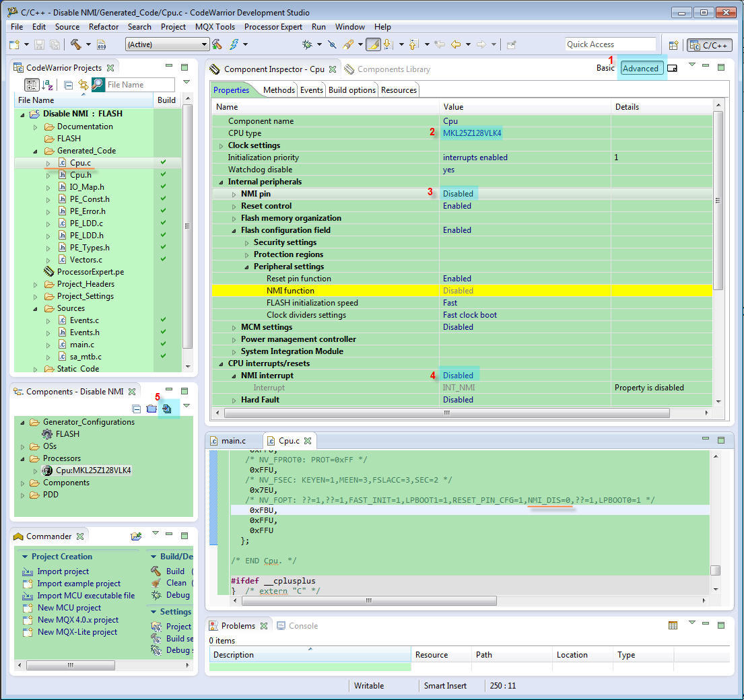Click the Cpu:MKL25Z128VLK4 chip icon
The height and width of the screenshot is (700, 744).
pyautogui.click(x=47, y=470)
